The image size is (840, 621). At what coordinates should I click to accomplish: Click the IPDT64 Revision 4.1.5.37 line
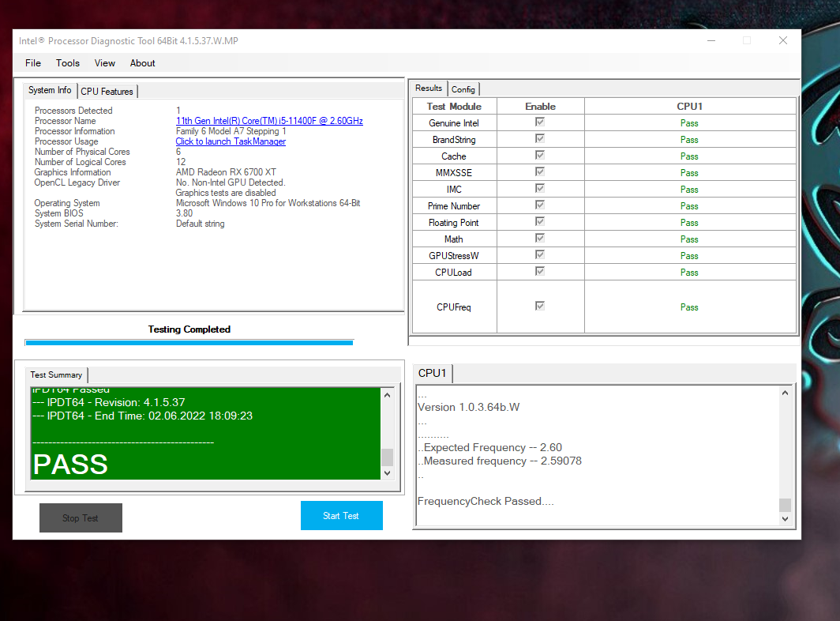tap(109, 403)
